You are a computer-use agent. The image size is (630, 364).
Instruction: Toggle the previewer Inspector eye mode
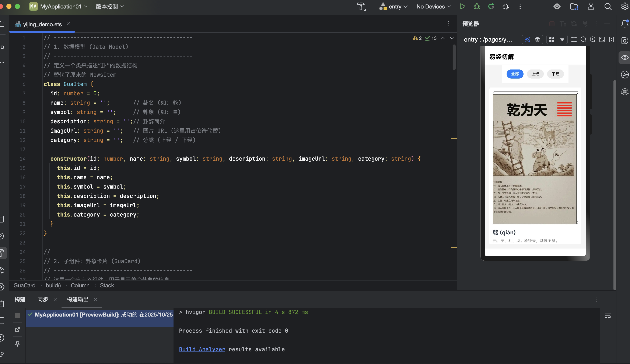pos(527,39)
